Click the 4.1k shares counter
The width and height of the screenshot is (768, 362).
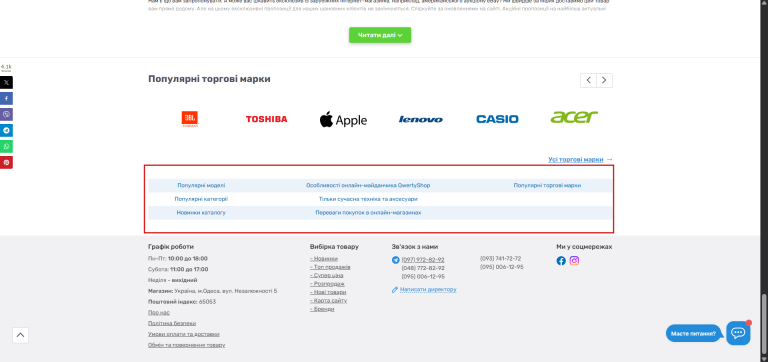pos(6,68)
